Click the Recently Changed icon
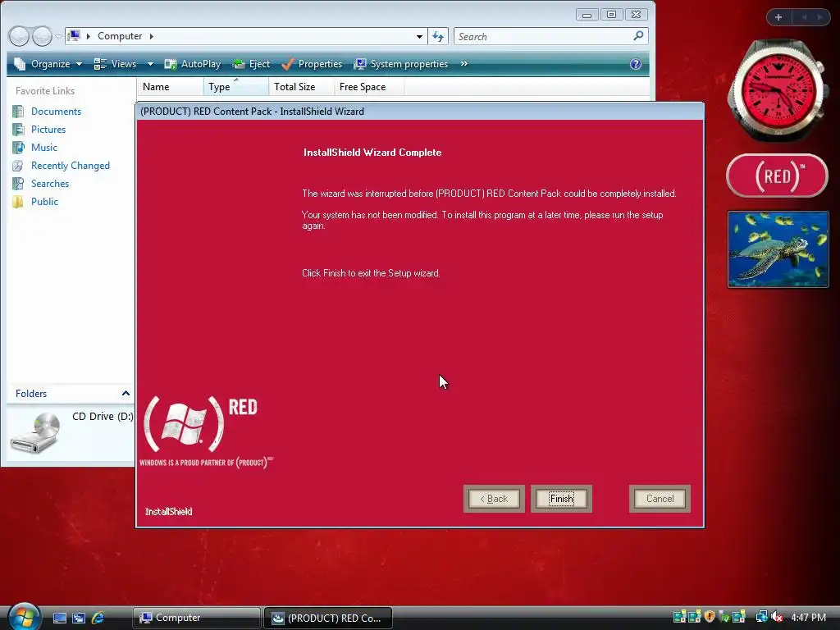Image resolution: width=840 pixels, height=630 pixels. tap(18, 166)
